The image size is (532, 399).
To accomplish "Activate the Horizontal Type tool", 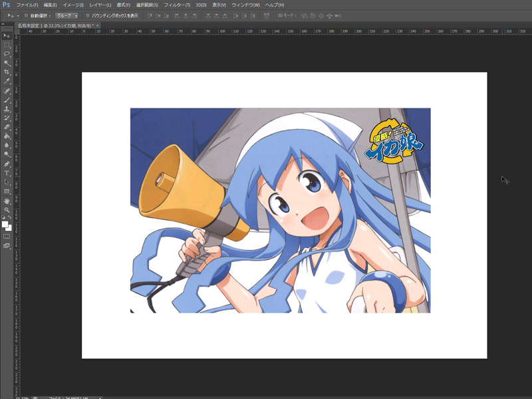I will [7, 173].
